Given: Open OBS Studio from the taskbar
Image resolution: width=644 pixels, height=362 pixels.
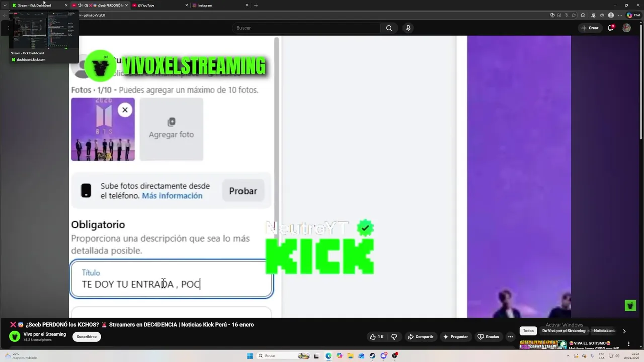Looking at the screenshot, I should (395, 356).
